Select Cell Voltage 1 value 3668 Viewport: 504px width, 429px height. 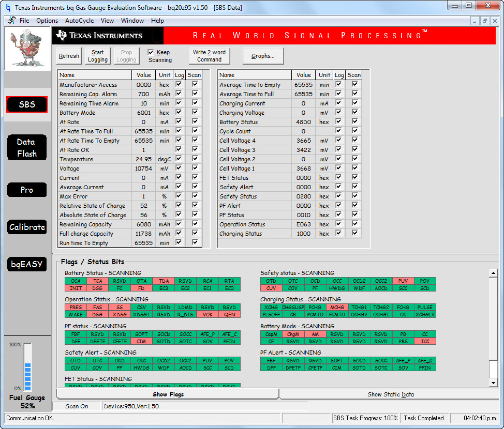pos(303,168)
